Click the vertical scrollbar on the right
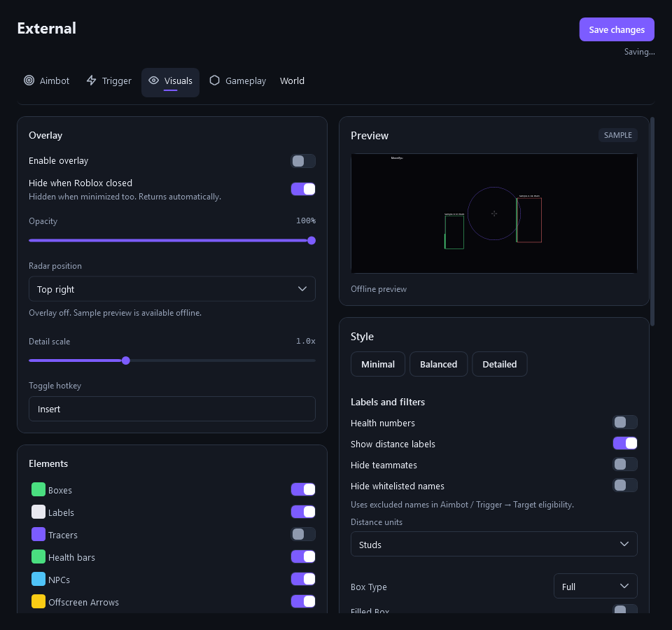The height and width of the screenshot is (630, 672). 652,222
